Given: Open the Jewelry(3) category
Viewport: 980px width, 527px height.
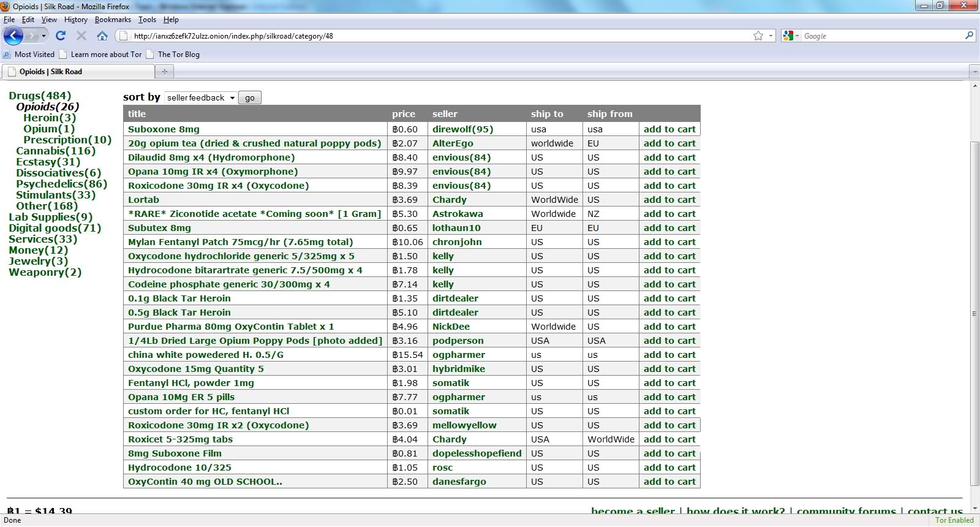Looking at the screenshot, I should (x=39, y=261).
